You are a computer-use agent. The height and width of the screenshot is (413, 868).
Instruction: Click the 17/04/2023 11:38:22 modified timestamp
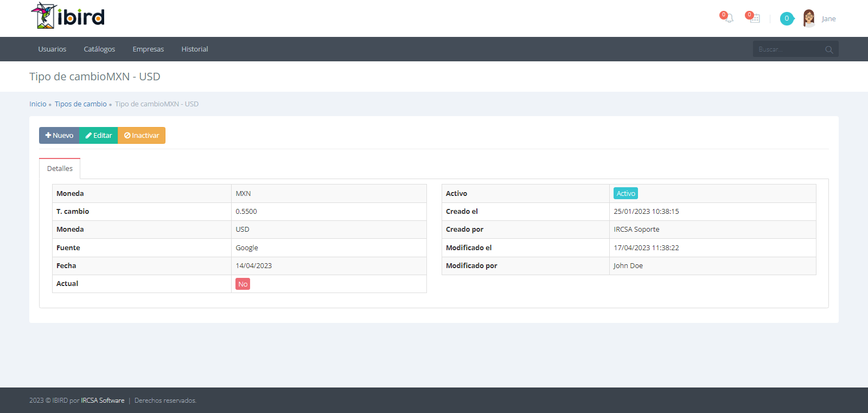point(646,247)
